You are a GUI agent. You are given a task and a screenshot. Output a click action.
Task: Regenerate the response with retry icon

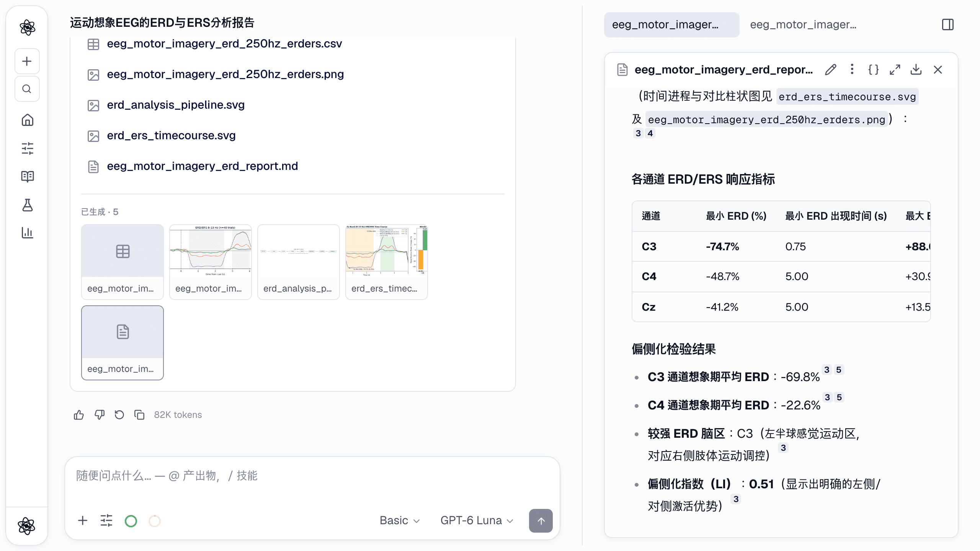[119, 415]
